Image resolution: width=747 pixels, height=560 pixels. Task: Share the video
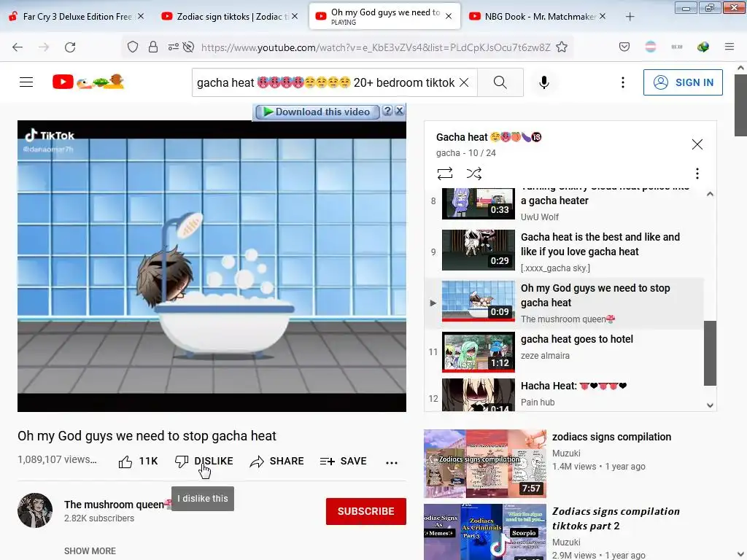276,462
